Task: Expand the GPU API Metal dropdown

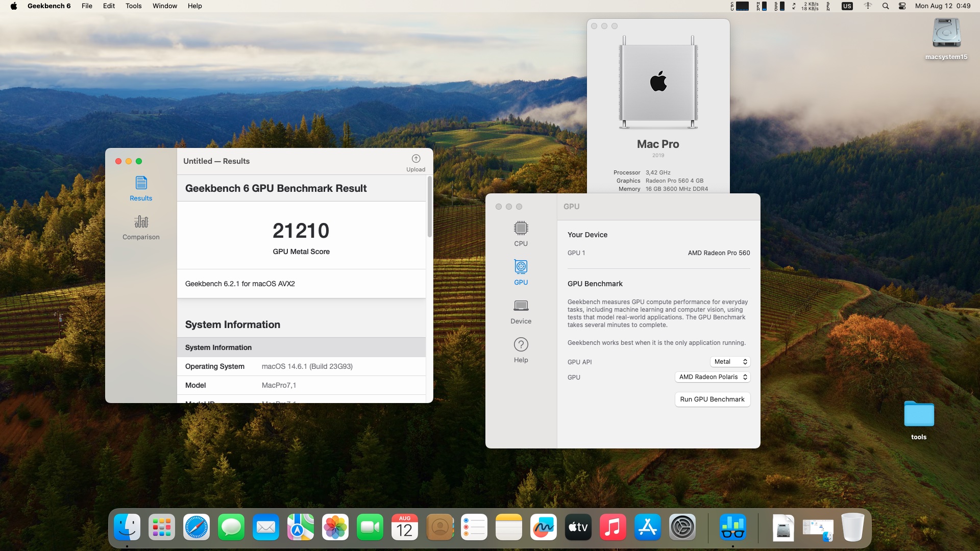Action: tap(730, 362)
